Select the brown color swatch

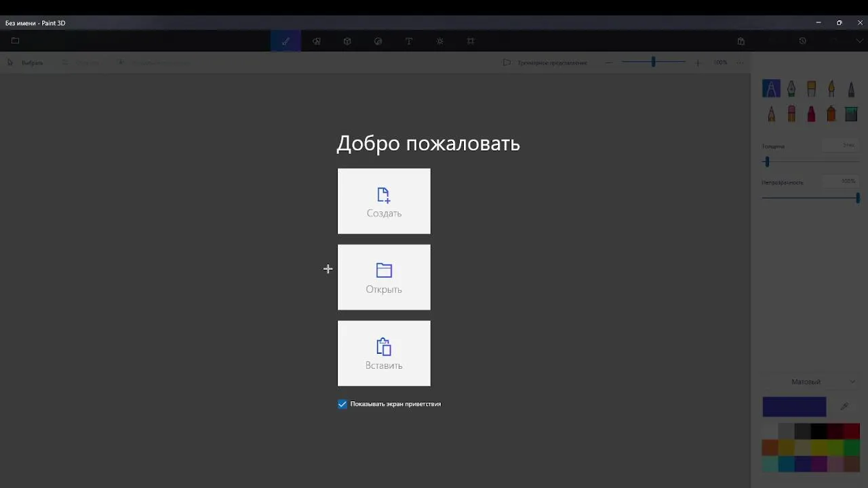[x=852, y=464]
